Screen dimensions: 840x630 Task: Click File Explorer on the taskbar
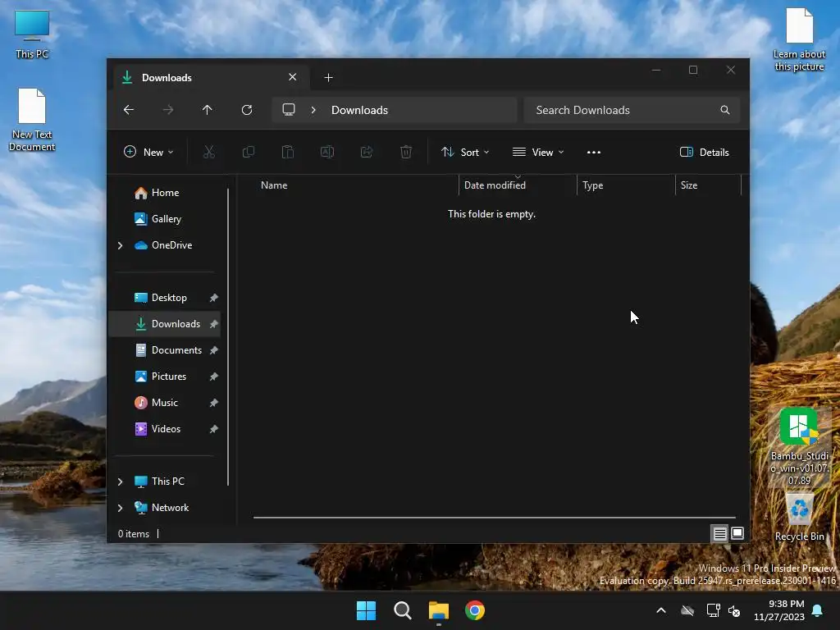(x=439, y=610)
